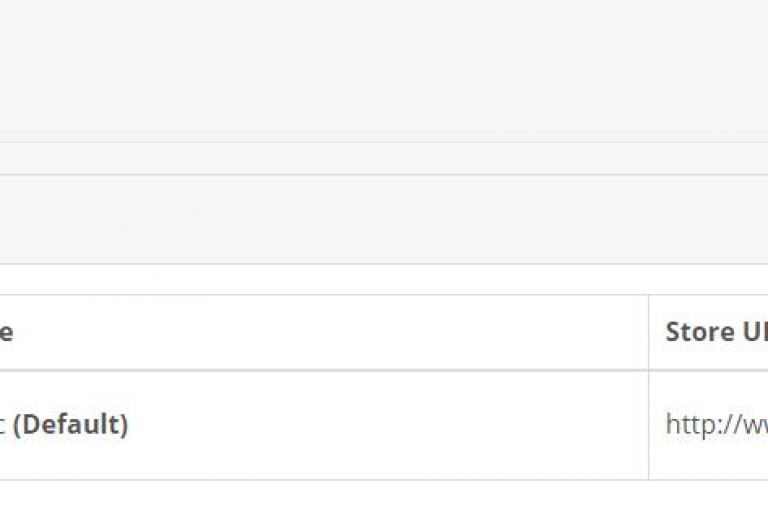Click the letter before (Default) in the row
This screenshot has height=510, width=768.
point(2,425)
